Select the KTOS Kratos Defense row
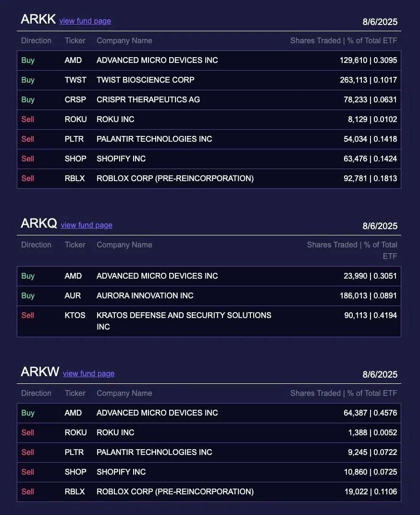 coord(209,321)
